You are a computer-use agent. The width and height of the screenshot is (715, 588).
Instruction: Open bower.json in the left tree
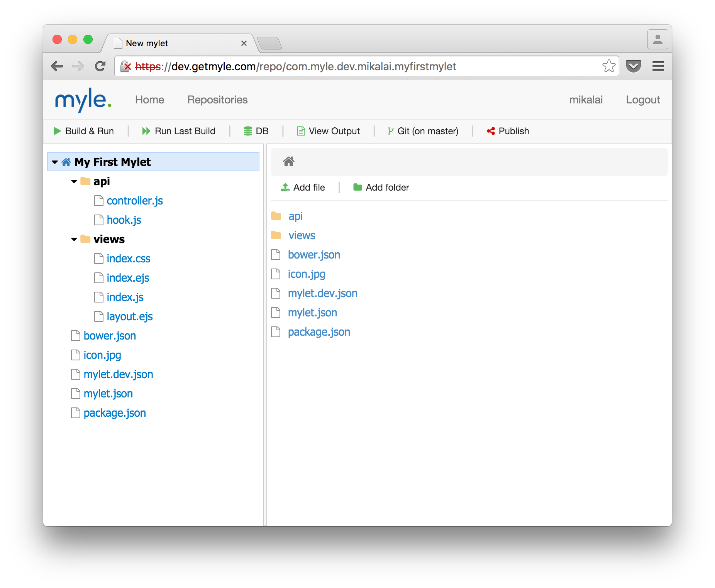point(110,336)
